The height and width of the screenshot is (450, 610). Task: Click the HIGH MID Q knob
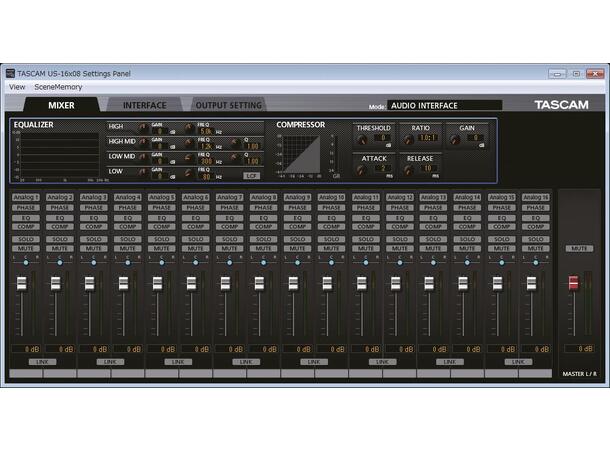click(x=235, y=143)
